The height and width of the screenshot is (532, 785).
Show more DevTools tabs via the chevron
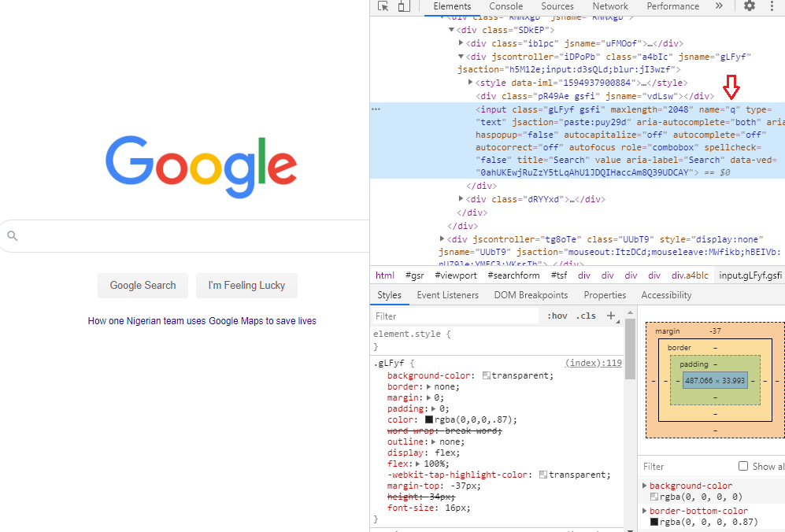(719, 6)
